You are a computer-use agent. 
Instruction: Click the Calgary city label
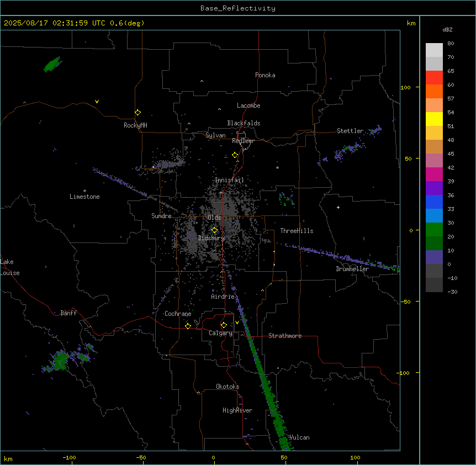coord(221,333)
